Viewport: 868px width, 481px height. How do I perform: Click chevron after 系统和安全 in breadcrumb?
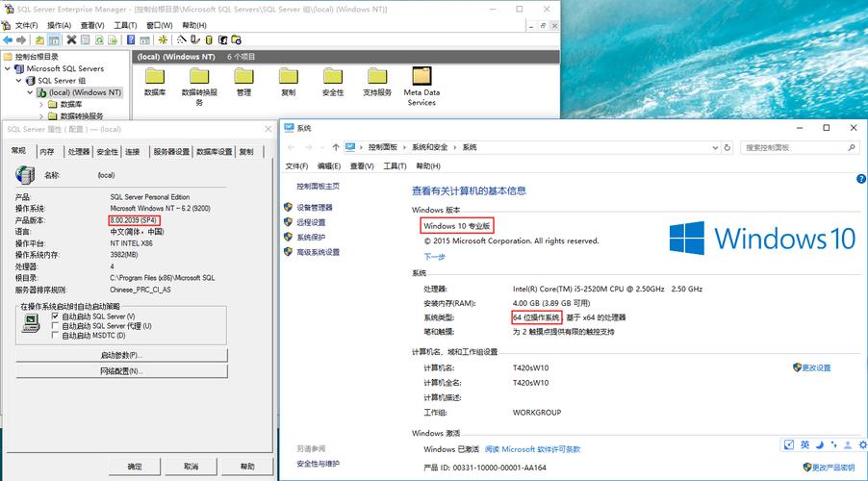454,147
